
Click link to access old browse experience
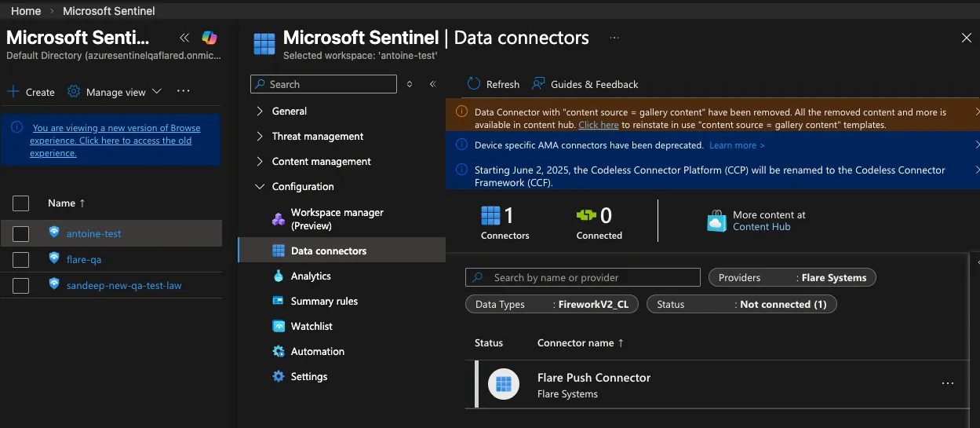[115, 141]
